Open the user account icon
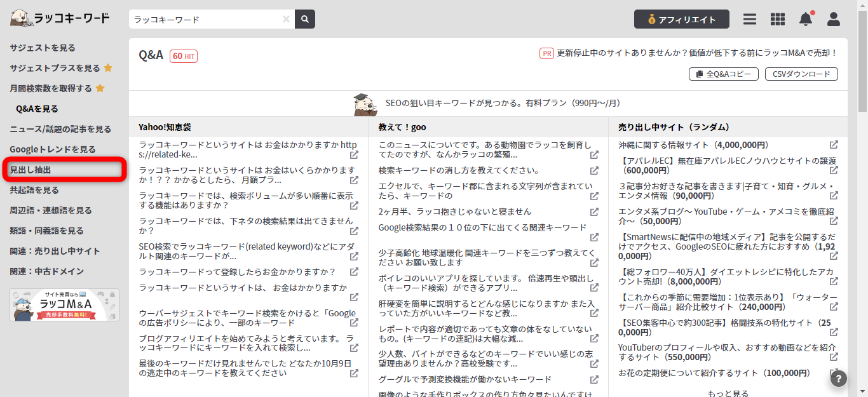This screenshot has width=868, height=397. [x=834, y=19]
